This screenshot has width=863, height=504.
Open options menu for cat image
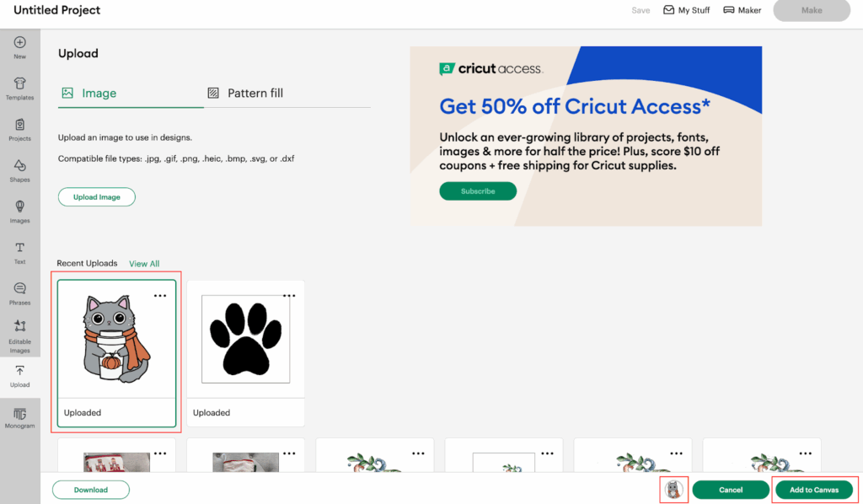[160, 296]
